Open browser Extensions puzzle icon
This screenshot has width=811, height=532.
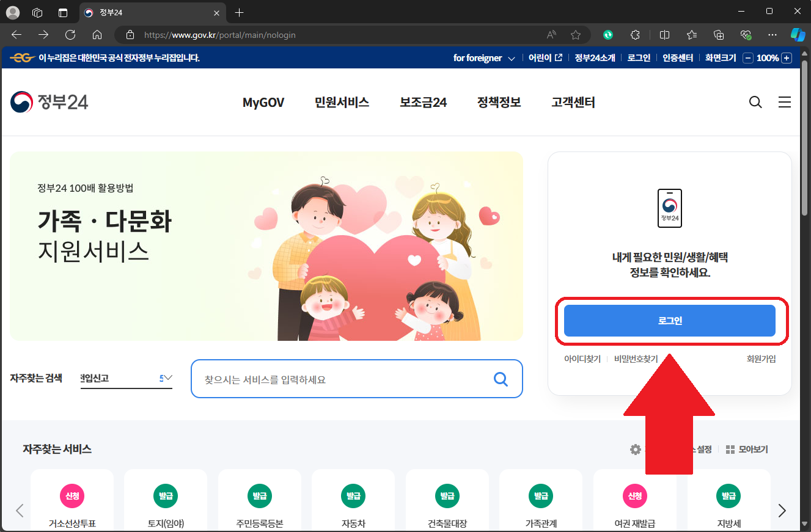(x=636, y=35)
